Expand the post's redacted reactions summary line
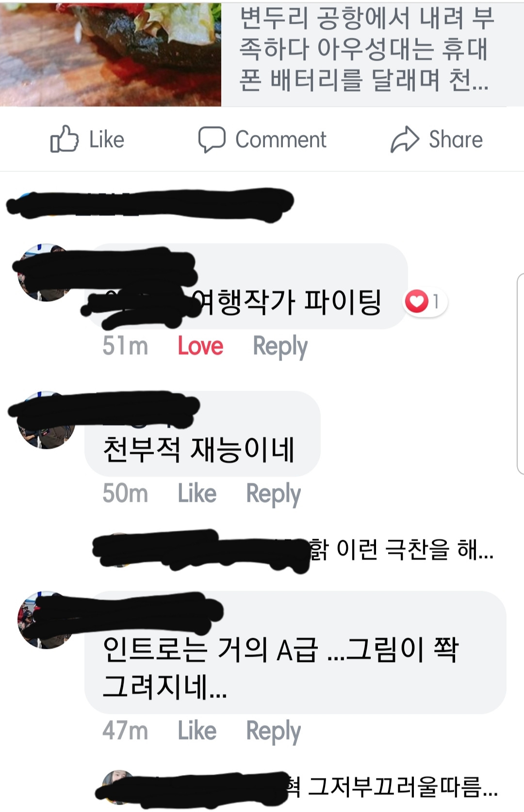This screenshot has height=812, width=524. pyautogui.click(x=150, y=202)
